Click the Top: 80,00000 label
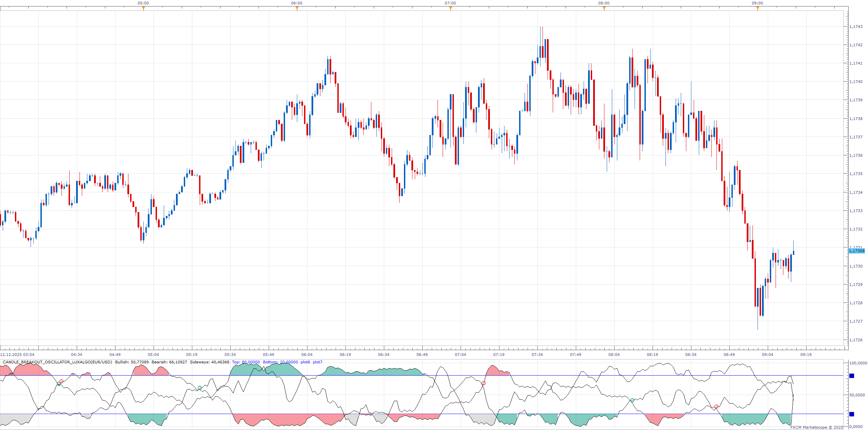The height and width of the screenshot is (430, 868). [246, 362]
